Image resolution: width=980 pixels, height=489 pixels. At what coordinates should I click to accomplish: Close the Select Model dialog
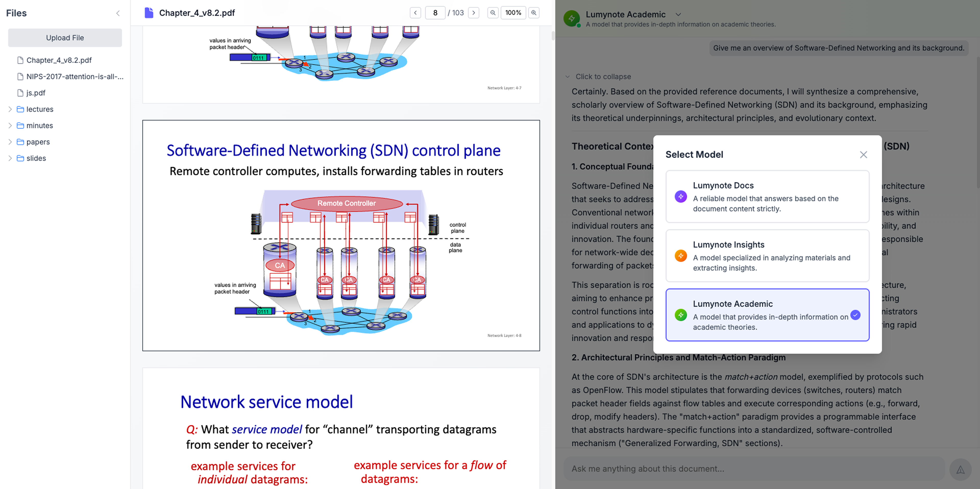tap(863, 154)
